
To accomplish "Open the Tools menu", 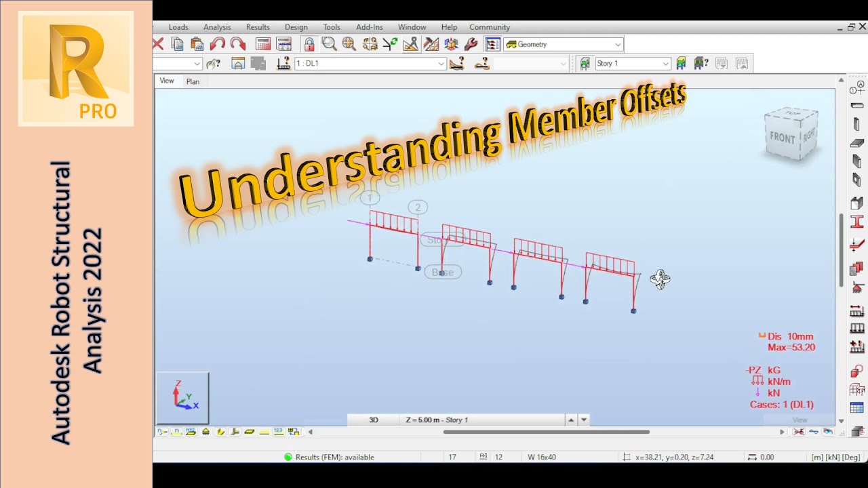I will point(332,27).
